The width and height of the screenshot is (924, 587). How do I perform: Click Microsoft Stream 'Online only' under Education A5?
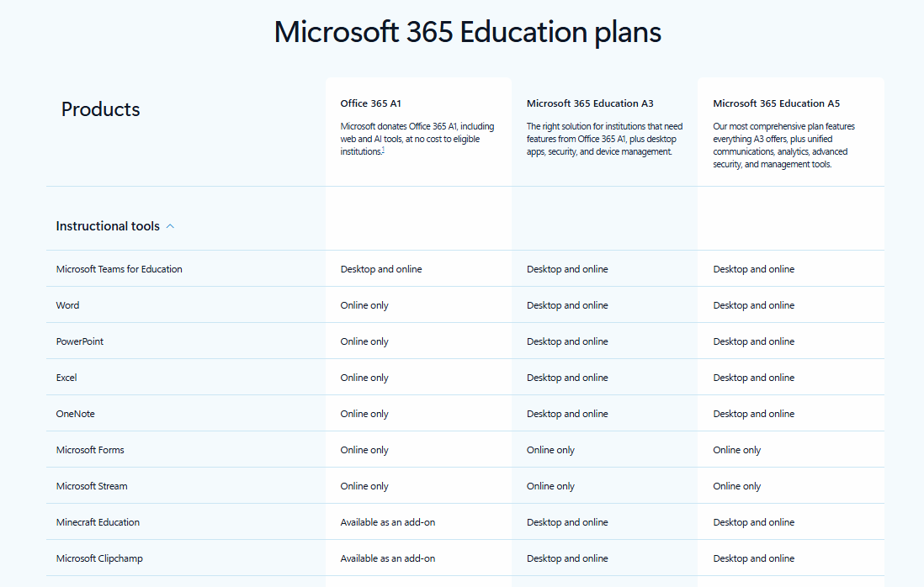point(736,486)
